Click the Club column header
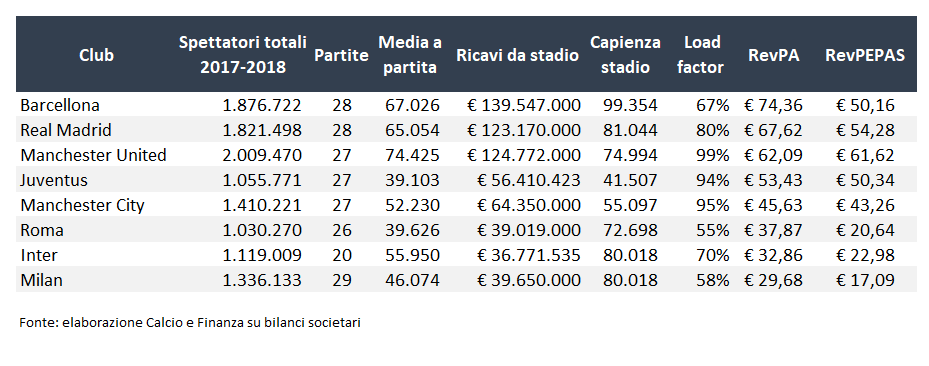The width and height of the screenshot is (929, 366). 96,55
